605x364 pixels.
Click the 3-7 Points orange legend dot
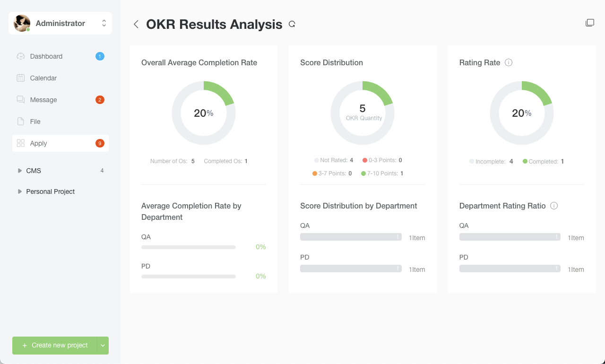pyautogui.click(x=315, y=173)
